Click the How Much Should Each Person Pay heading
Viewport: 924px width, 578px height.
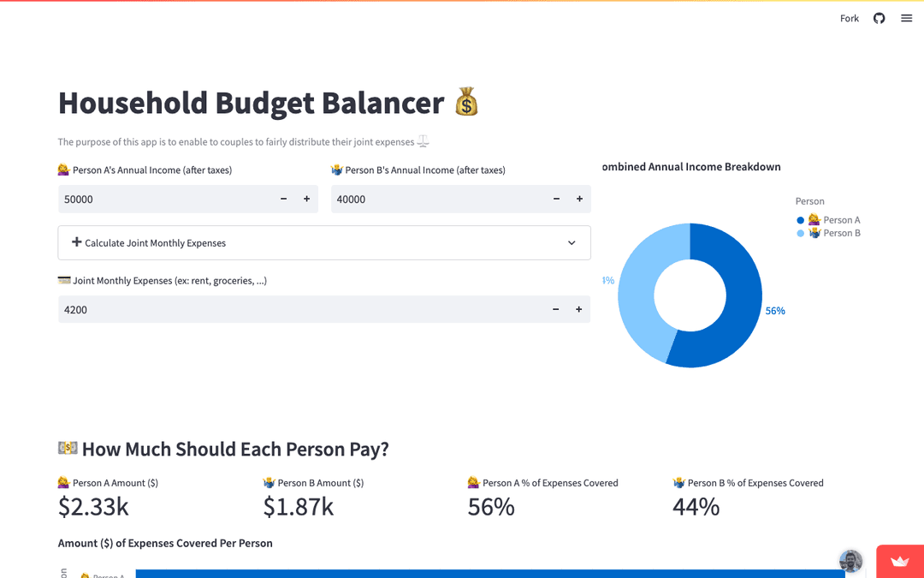(235, 449)
